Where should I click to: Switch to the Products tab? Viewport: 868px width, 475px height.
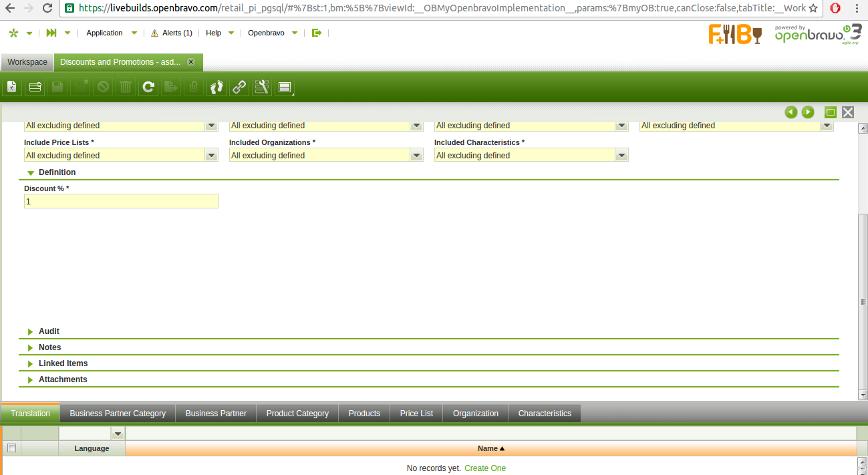(x=364, y=414)
